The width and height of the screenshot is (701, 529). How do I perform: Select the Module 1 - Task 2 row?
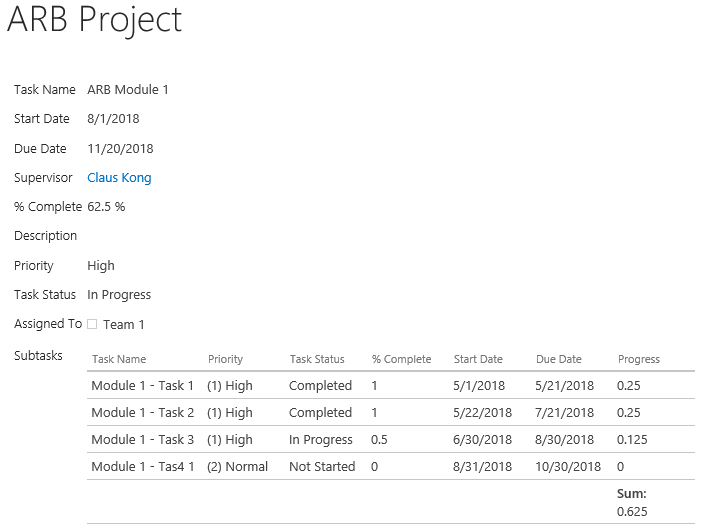pos(391,412)
